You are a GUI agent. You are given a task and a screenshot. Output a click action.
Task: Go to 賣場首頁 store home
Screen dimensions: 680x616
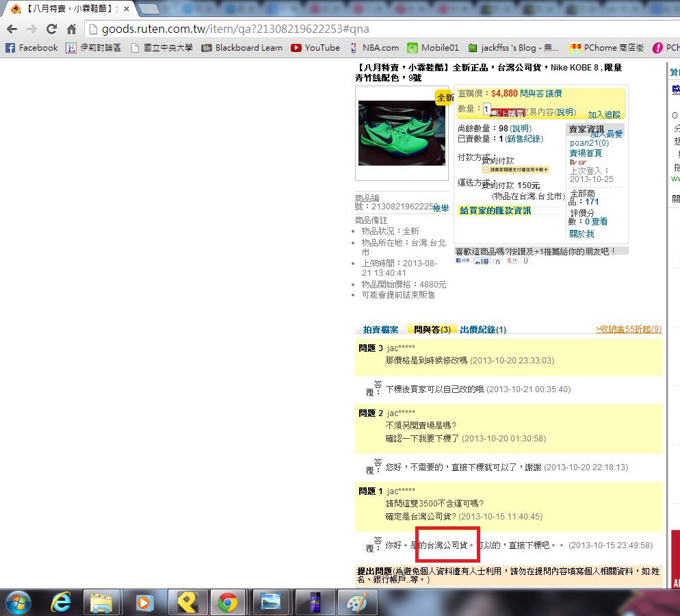click(586, 153)
